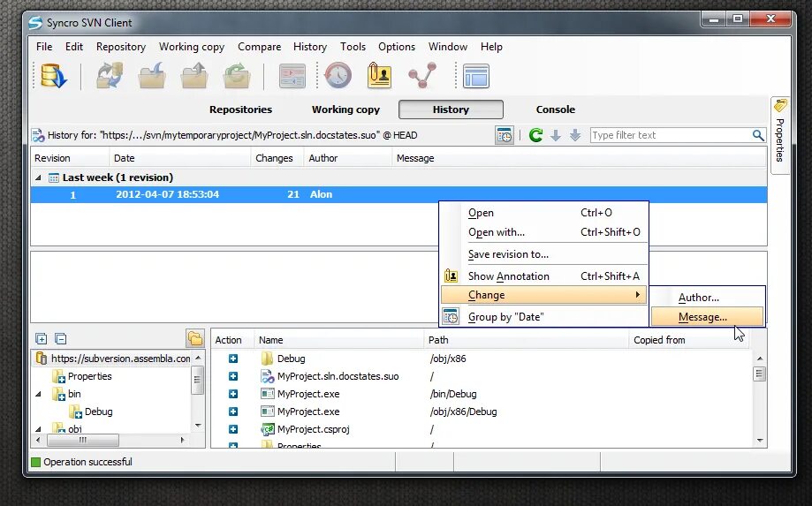
Task: Click the Expand all icon above tree
Action: (x=42, y=339)
